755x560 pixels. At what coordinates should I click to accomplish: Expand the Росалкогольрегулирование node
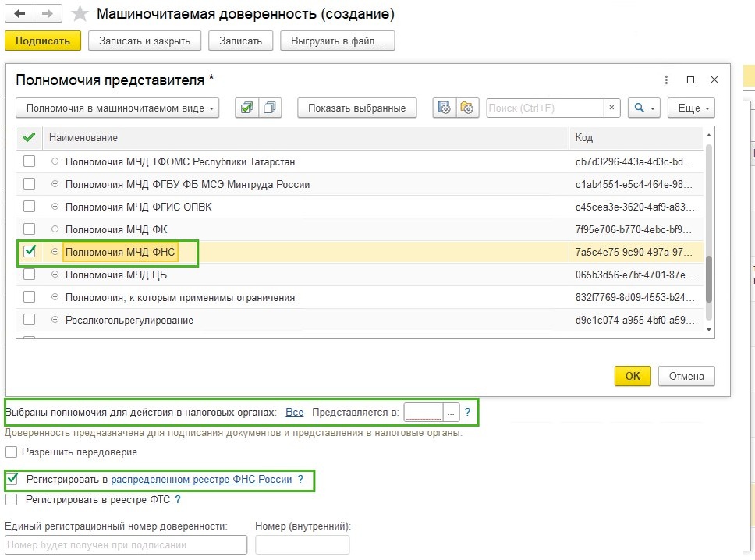(55, 320)
